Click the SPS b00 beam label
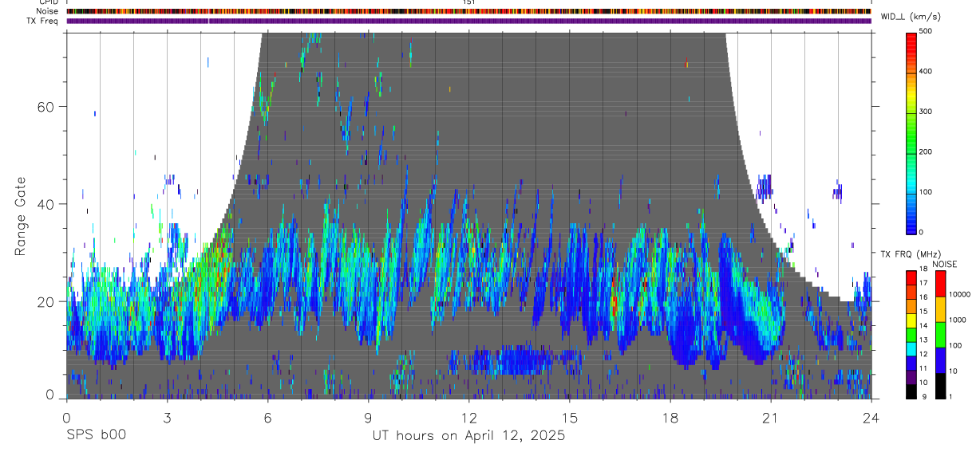This screenshot has width=980, height=452. pyautogui.click(x=96, y=436)
